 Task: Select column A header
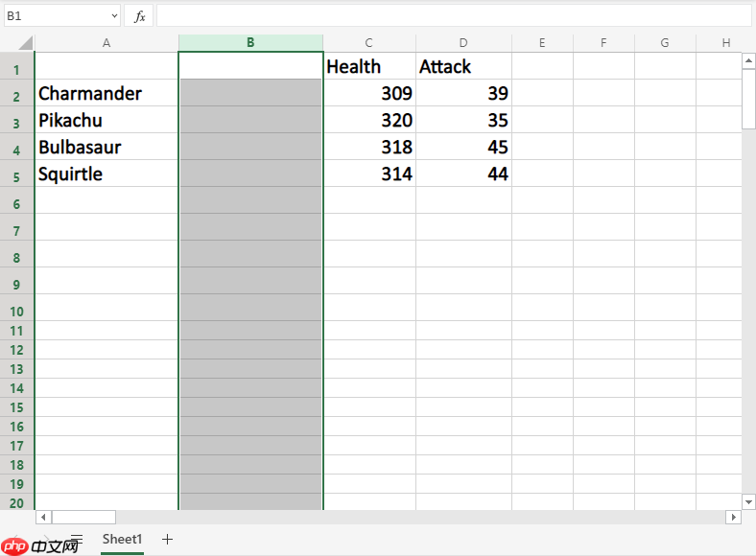pyautogui.click(x=106, y=43)
